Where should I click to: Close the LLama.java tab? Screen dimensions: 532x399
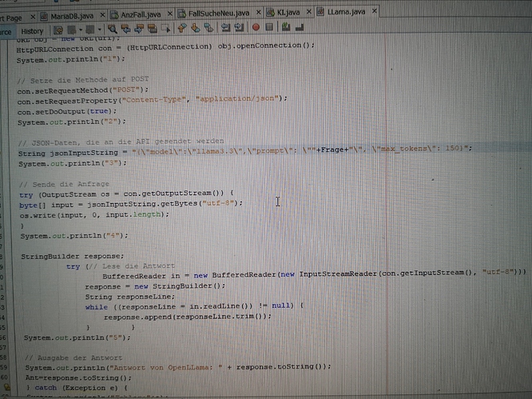(x=374, y=11)
